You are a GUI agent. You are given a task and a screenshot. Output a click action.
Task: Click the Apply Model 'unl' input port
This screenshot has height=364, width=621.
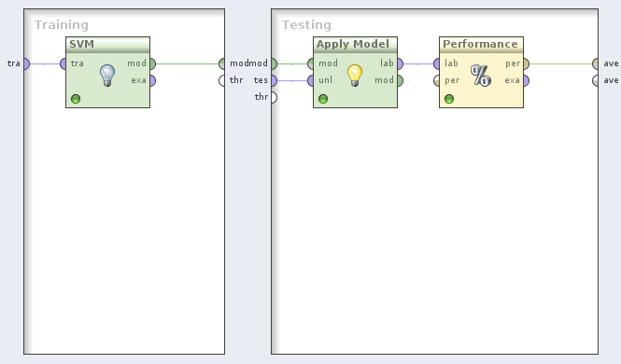310,80
